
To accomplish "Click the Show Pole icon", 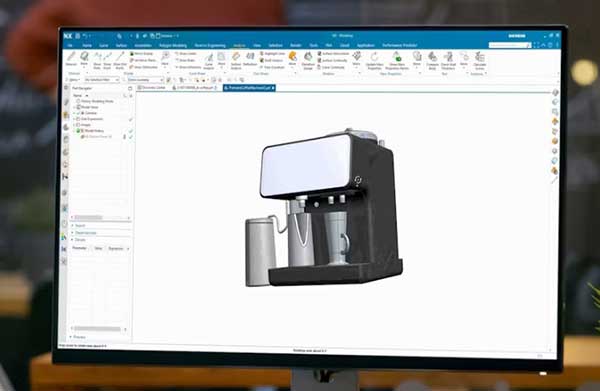I will coord(97,61).
